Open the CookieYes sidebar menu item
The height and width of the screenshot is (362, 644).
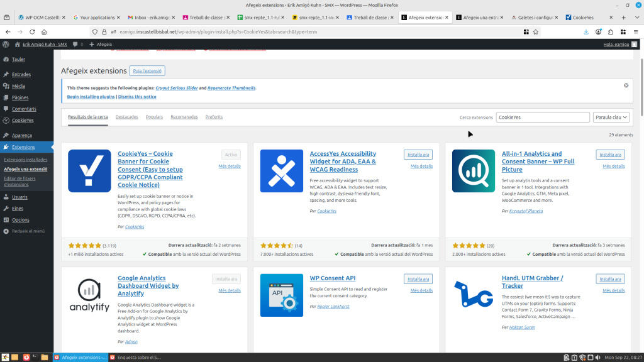23,120
